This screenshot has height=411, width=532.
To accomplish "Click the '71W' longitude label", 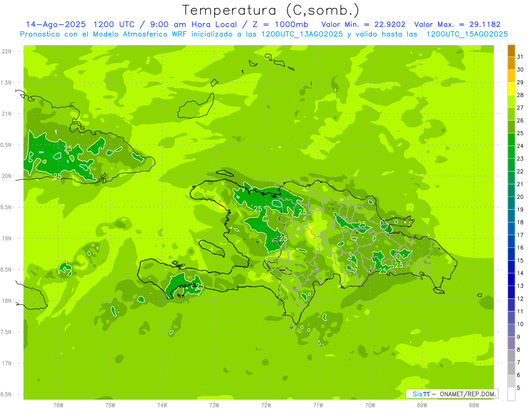I will (x=318, y=405).
